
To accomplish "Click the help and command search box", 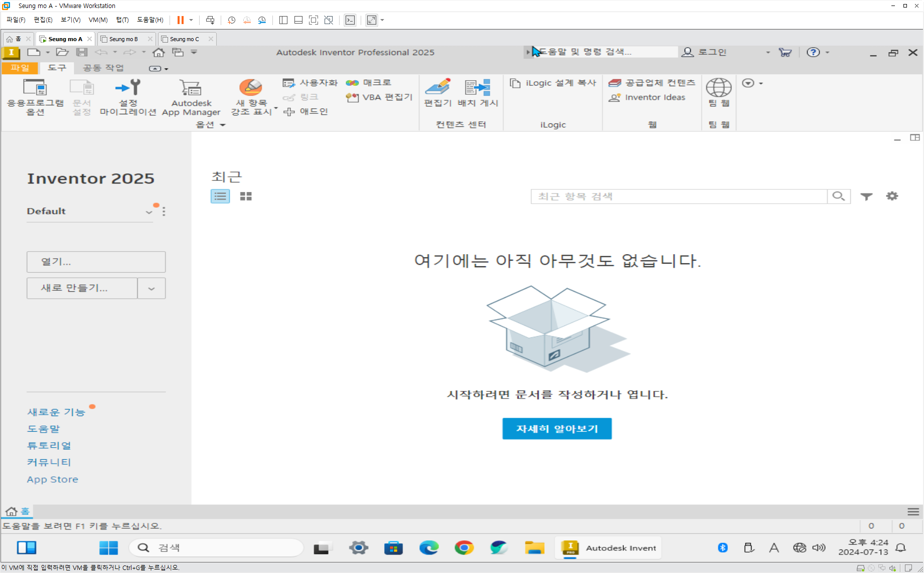I will (x=605, y=52).
